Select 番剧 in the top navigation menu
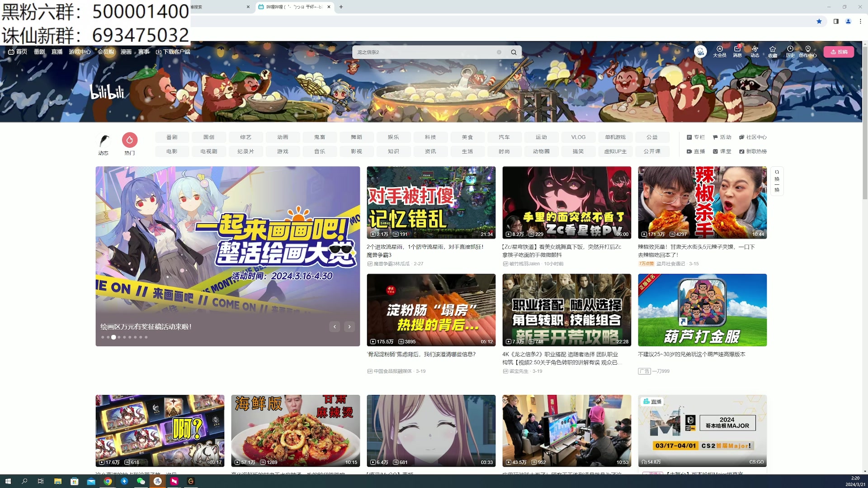The width and height of the screenshot is (868, 488). [x=39, y=52]
